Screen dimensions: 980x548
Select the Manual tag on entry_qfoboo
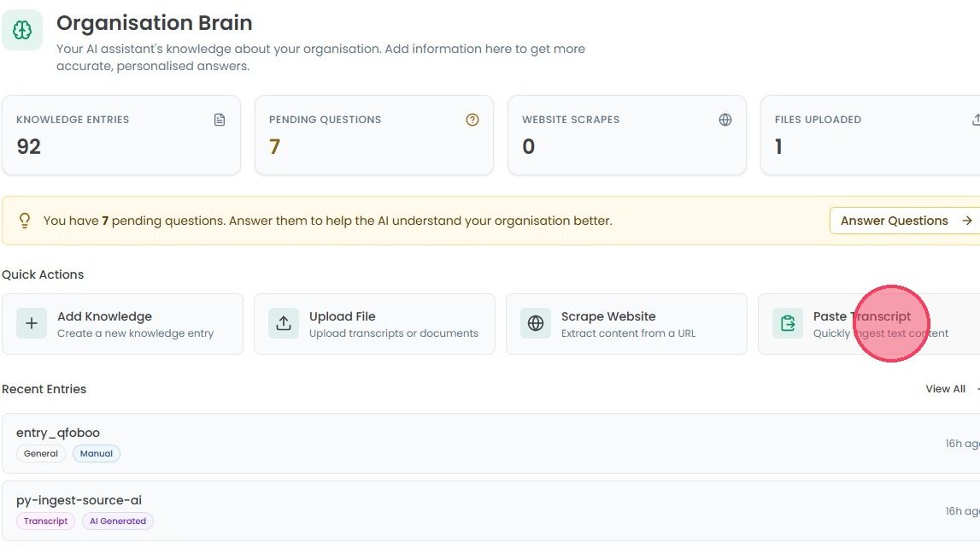(x=97, y=454)
